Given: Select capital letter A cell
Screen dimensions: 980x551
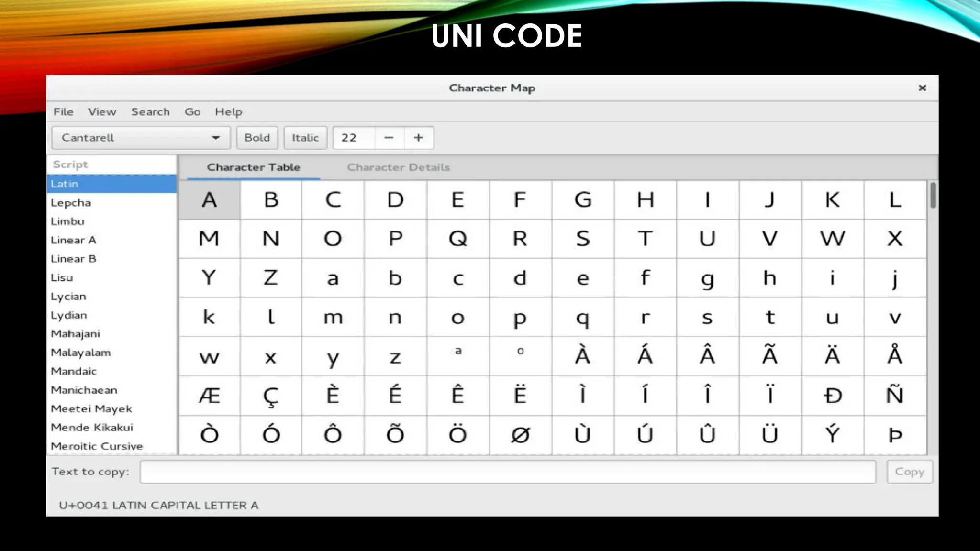Looking at the screenshot, I should point(210,200).
